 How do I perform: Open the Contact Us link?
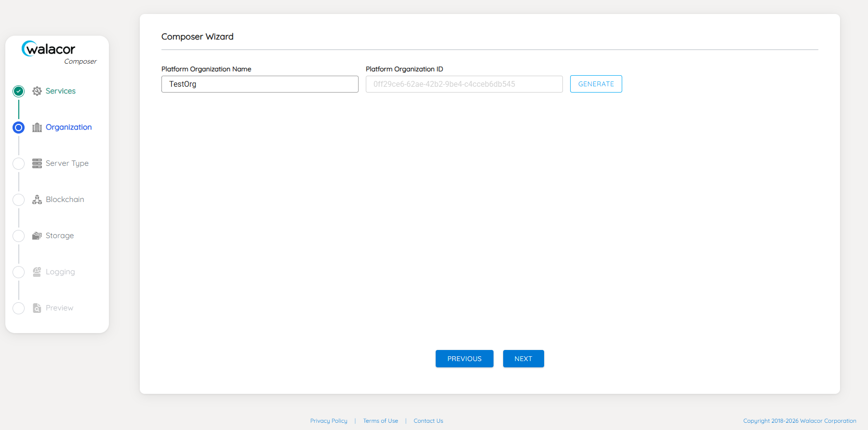[x=428, y=421]
